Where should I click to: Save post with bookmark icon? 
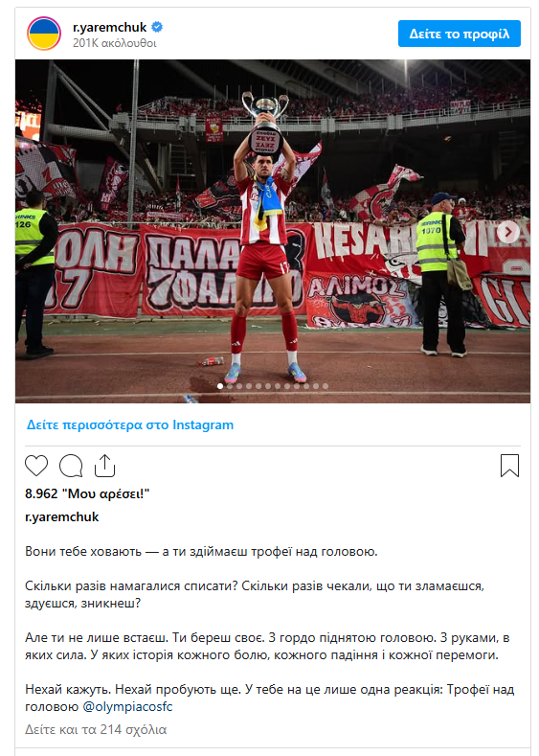click(x=509, y=466)
